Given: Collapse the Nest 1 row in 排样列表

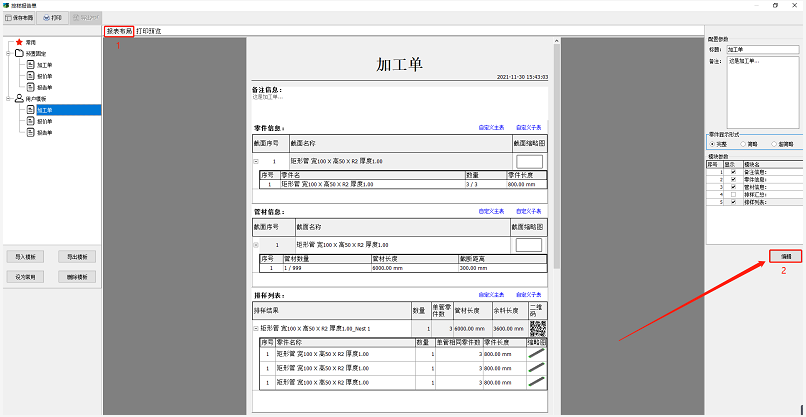Looking at the screenshot, I should pyautogui.click(x=256, y=328).
